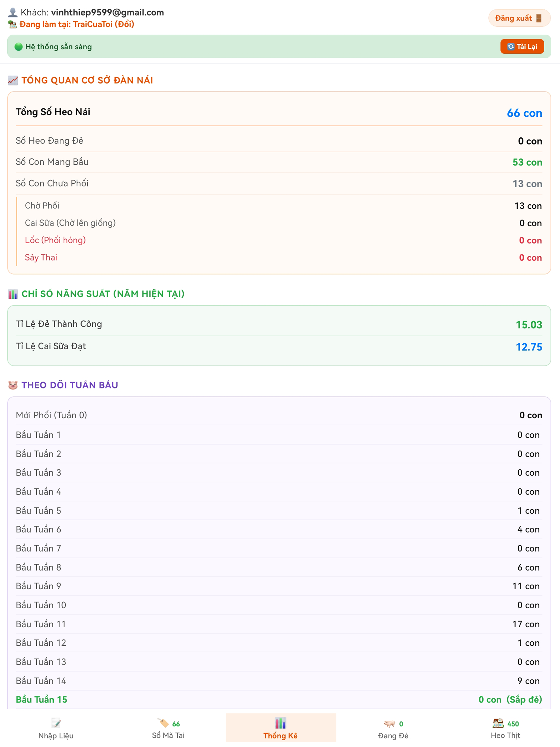Viewport: 560px width, 747px height.
Task: Click the email vinhthiep9599@gmail.com
Action: tap(107, 12)
